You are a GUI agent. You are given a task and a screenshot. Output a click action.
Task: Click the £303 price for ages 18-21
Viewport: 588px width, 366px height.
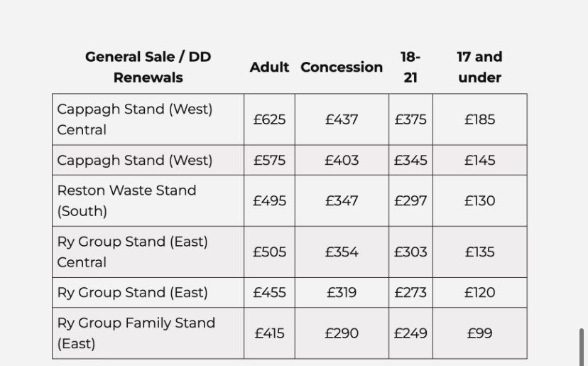[410, 252]
